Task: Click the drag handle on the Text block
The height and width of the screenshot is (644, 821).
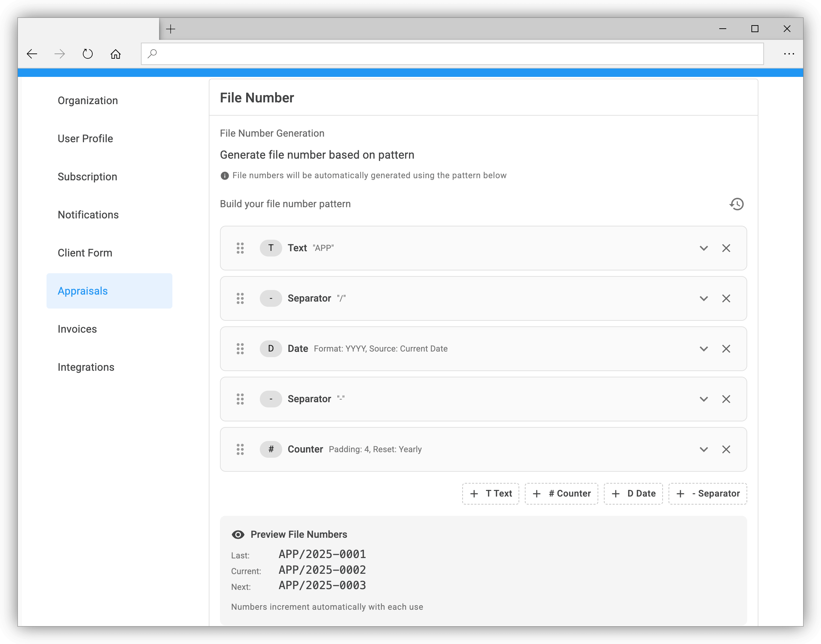Action: pos(240,248)
